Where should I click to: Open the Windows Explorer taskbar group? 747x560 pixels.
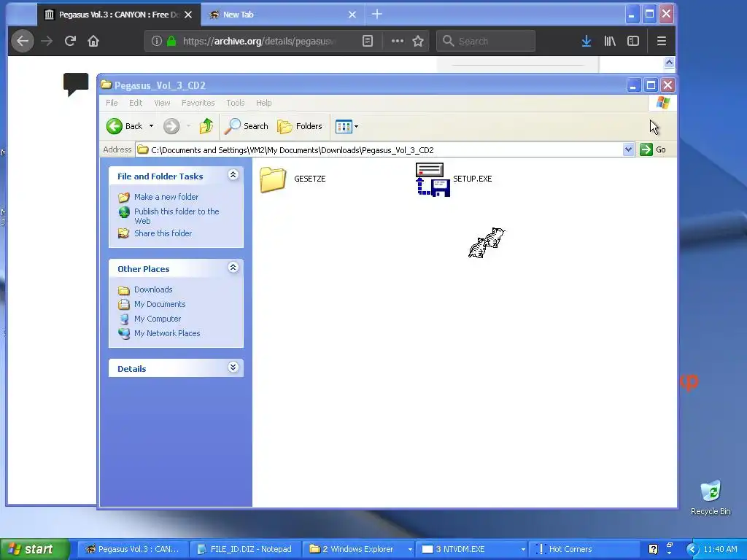[x=359, y=549]
